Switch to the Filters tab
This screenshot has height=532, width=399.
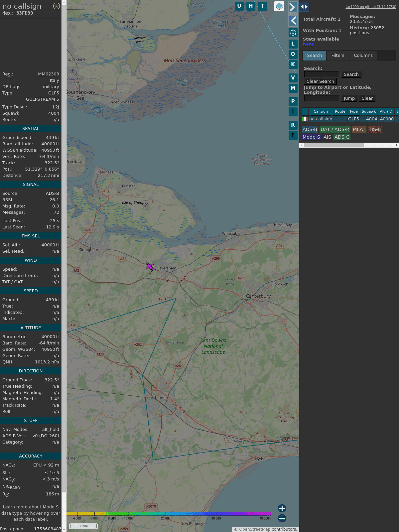338,56
